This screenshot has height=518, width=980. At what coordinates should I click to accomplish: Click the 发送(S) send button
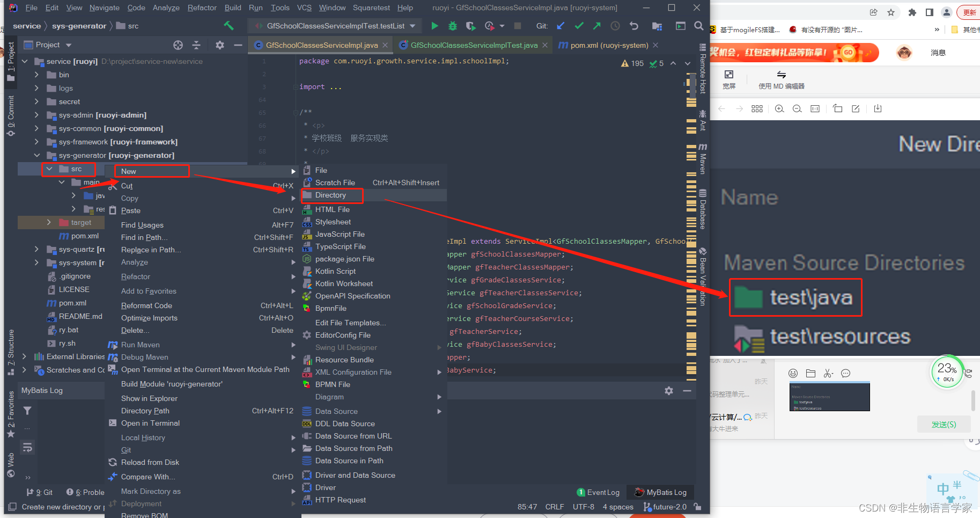tap(944, 425)
